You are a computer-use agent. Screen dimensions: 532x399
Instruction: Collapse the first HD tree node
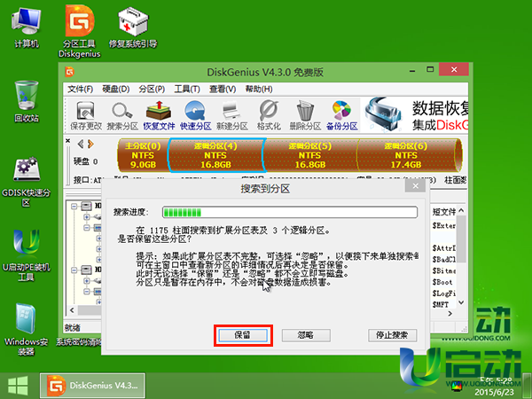[x=74, y=206]
